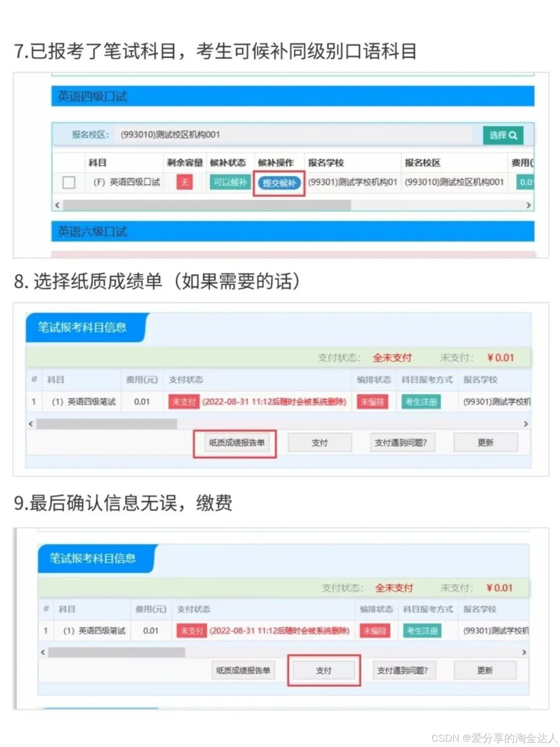Click the 选择 search button for 报名校区

[x=502, y=135]
